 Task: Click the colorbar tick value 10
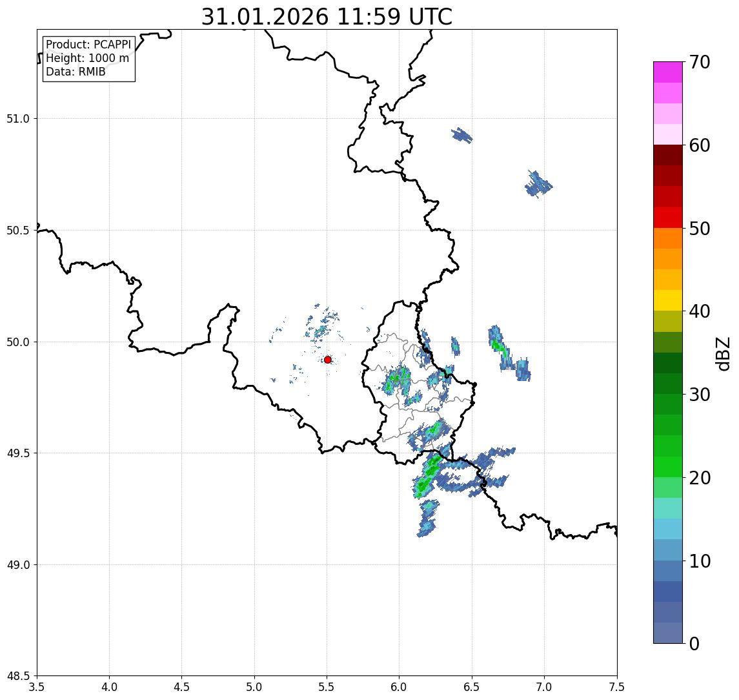[x=700, y=561]
